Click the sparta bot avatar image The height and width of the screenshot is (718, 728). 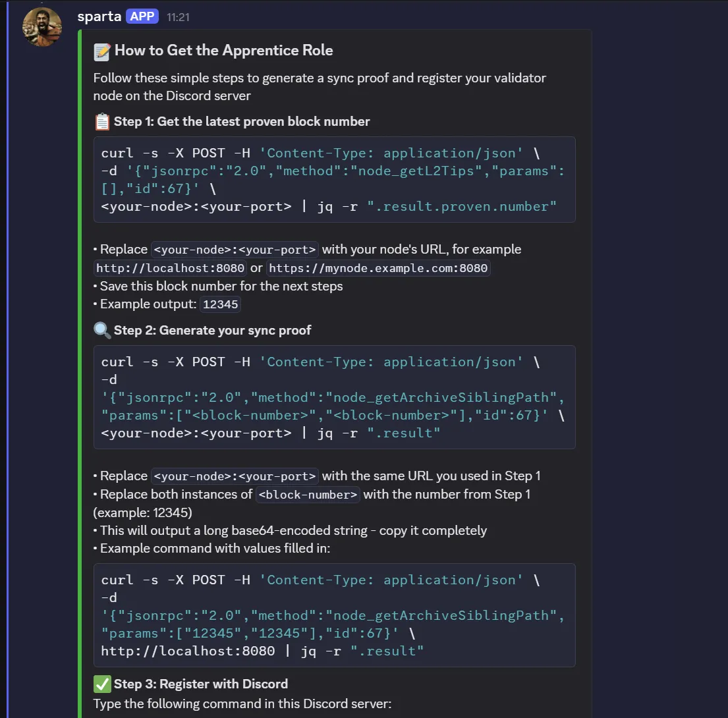click(x=42, y=27)
